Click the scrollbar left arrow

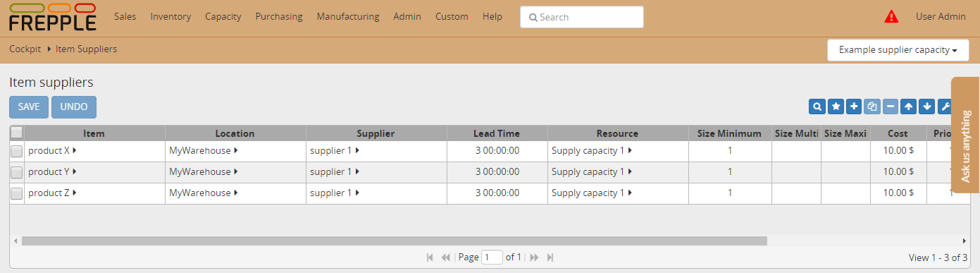coord(15,241)
